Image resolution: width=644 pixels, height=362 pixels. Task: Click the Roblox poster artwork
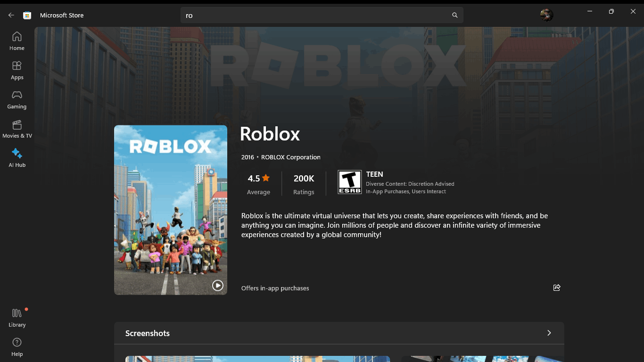click(x=171, y=210)
